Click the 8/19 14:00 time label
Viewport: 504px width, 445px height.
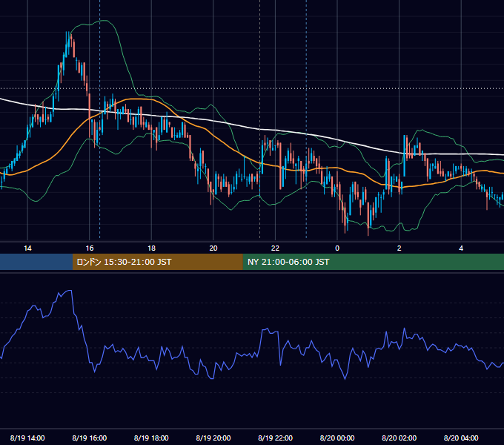tap(27, 438)
